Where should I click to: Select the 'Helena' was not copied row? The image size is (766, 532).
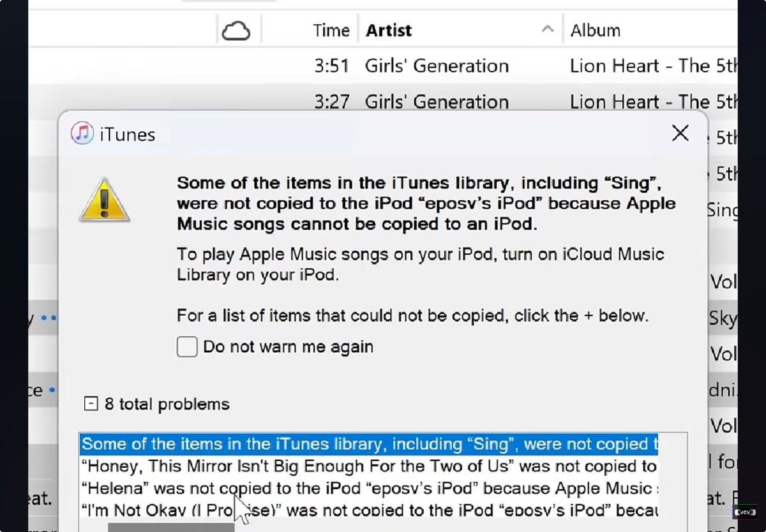369,489
